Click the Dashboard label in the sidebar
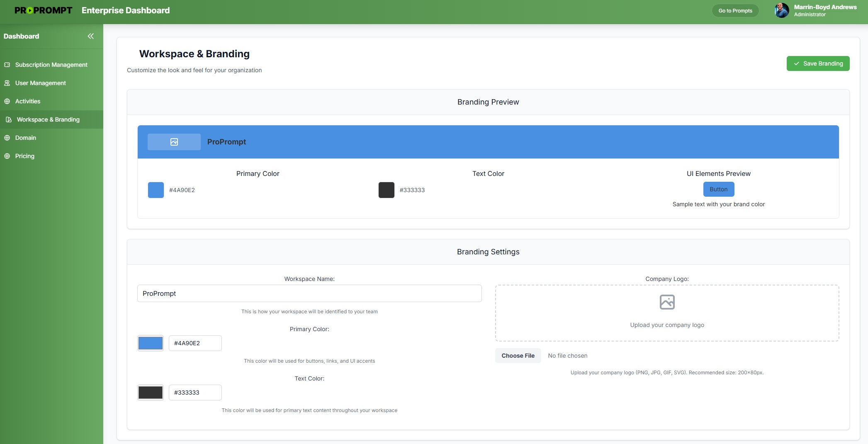868x444 pixels. pyautogui.click(x=22, y=36)
